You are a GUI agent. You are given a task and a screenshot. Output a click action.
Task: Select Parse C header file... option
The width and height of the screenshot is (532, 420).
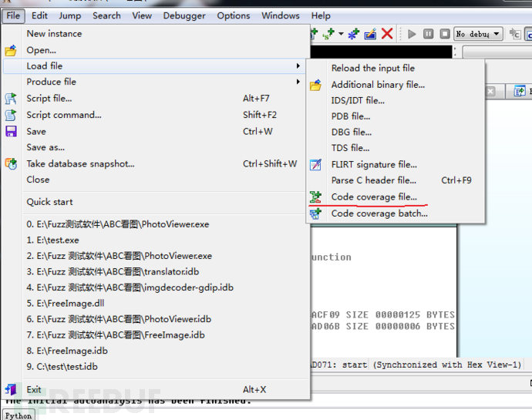(374, 180)
